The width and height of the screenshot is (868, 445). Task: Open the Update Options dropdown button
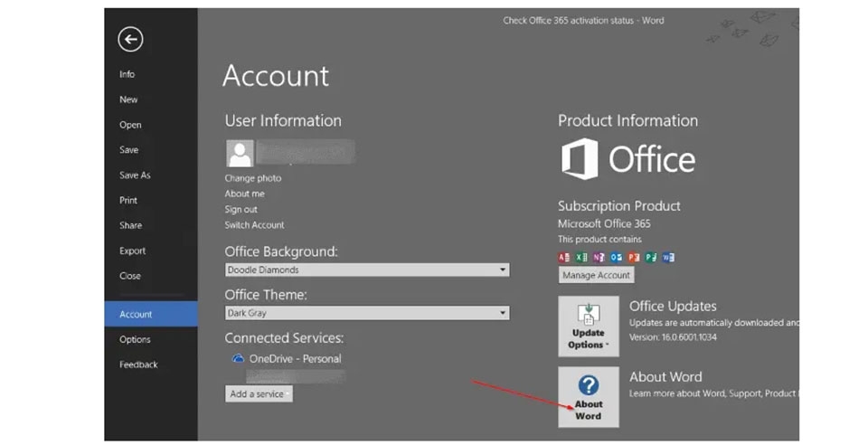click(589, 326)
